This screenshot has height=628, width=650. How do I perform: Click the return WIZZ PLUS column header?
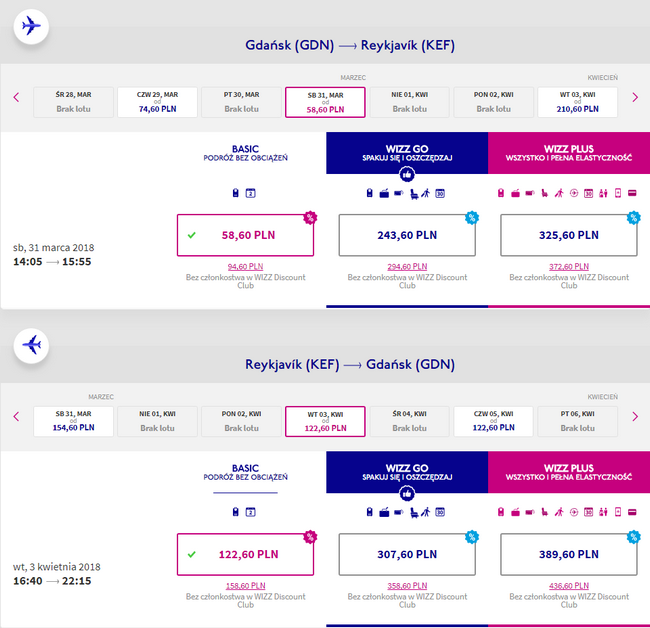pyautogui.click(x=569, y=472)
